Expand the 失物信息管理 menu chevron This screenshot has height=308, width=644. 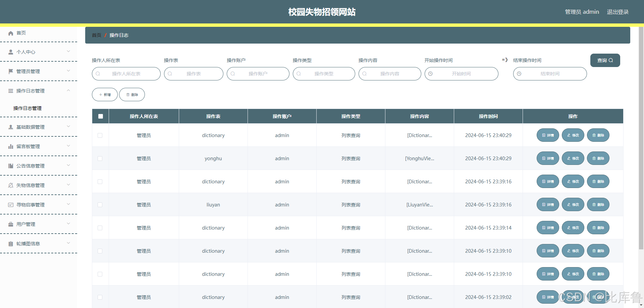tap(68, 185)
